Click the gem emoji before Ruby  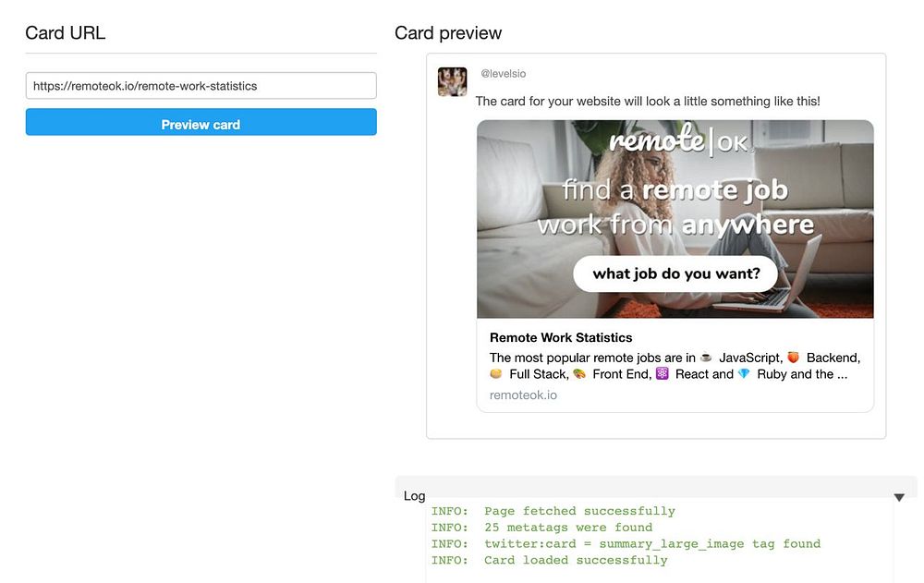pos(744,374)
